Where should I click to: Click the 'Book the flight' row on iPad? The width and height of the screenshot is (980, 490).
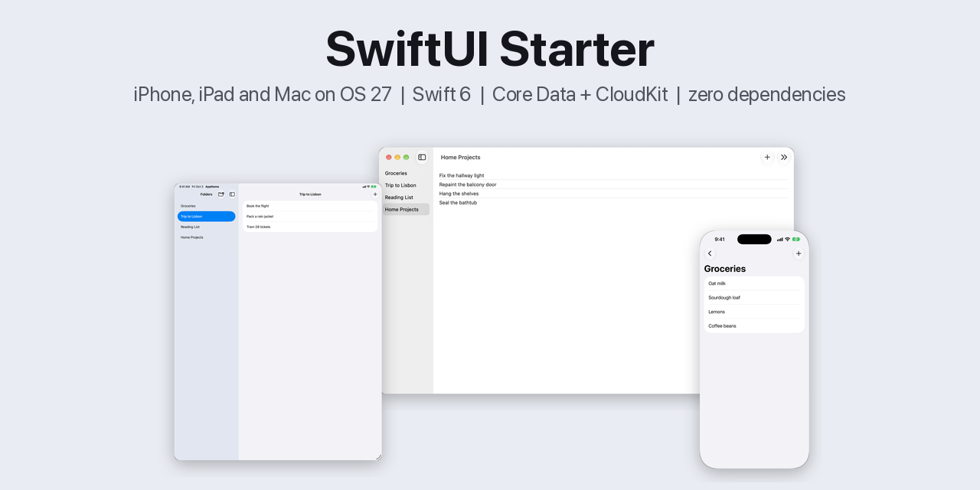pos(310,206)
